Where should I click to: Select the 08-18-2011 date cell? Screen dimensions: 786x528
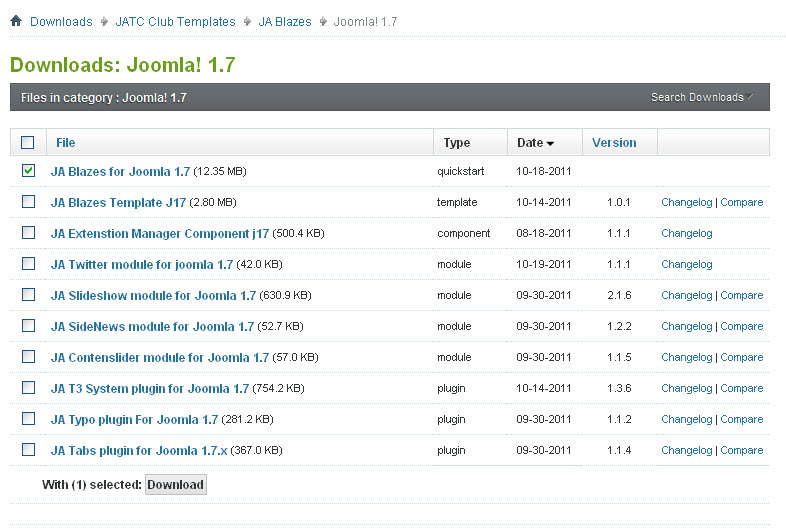[544, 233]
